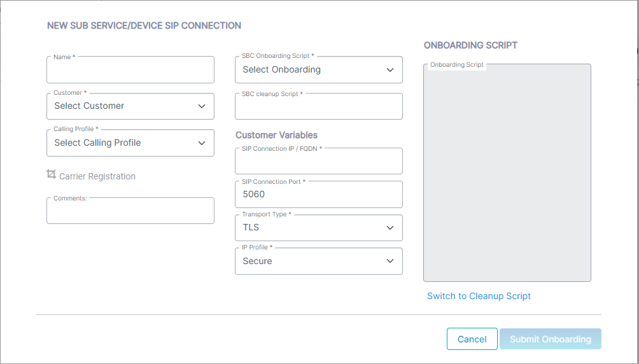Change Transport Type from TLS
Viewport: 639px width, 364px height.
pyautogui.click(x=319, y=228)
